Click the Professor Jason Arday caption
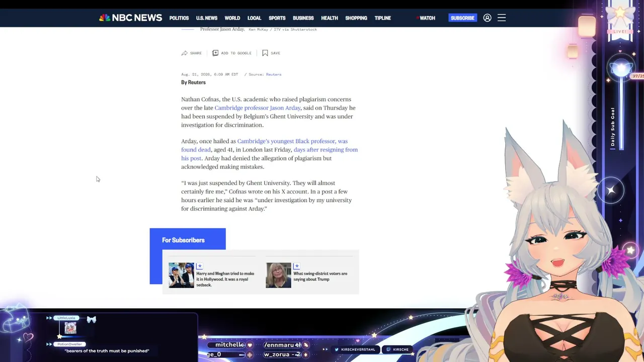 (x=222, y=29)
